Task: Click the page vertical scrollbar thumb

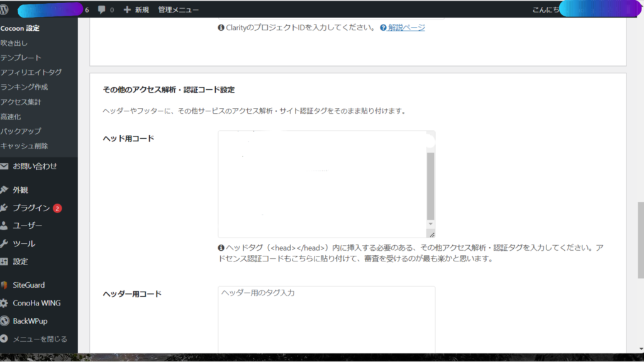Action: [640, 241]
